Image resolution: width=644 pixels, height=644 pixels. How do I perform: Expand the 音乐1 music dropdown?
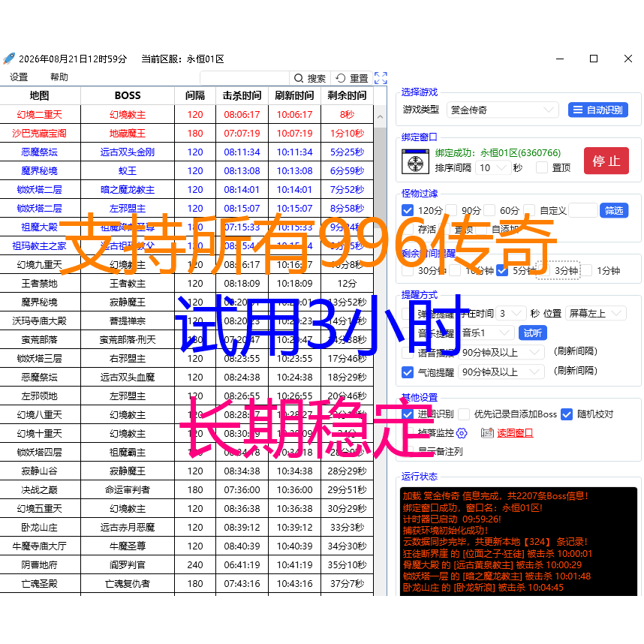pos(486,333)
